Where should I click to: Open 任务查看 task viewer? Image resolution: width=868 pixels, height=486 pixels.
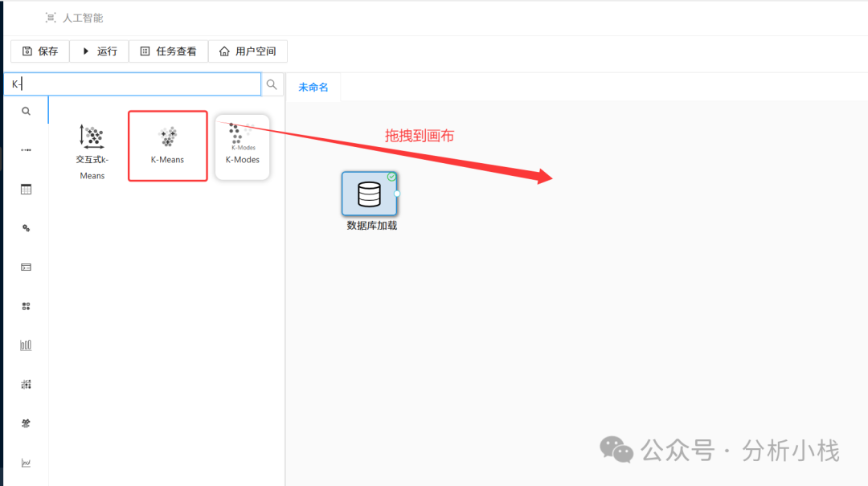pyautogui.click(x=168, y=51)
